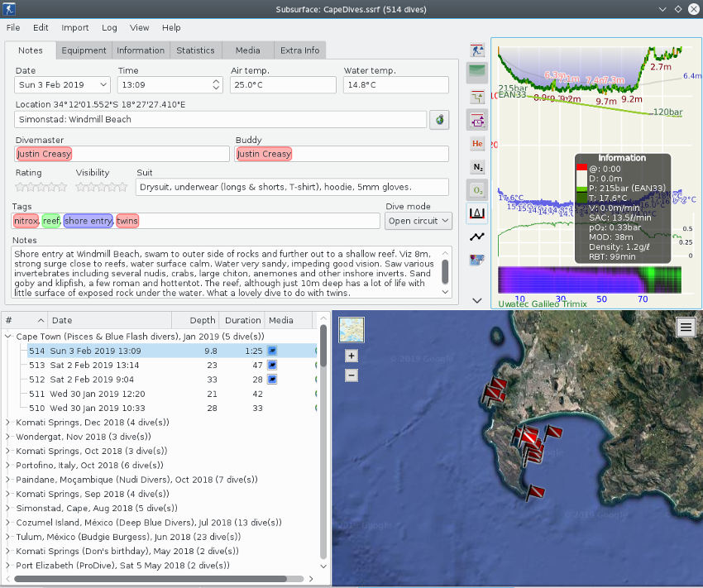The height and width of the screenshot is (588, 703).
Task: Open the Dive mode combo box
Action: [418, 221]
